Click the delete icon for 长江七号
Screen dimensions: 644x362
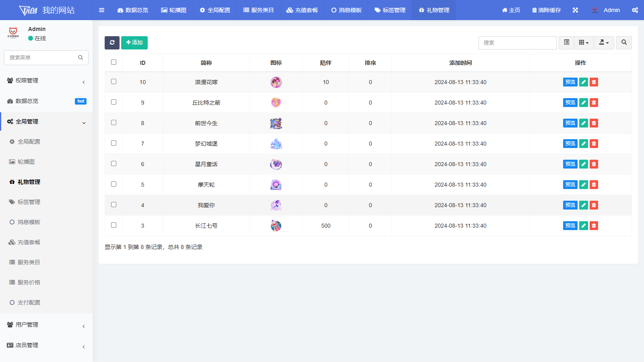[x=594, y=226]
